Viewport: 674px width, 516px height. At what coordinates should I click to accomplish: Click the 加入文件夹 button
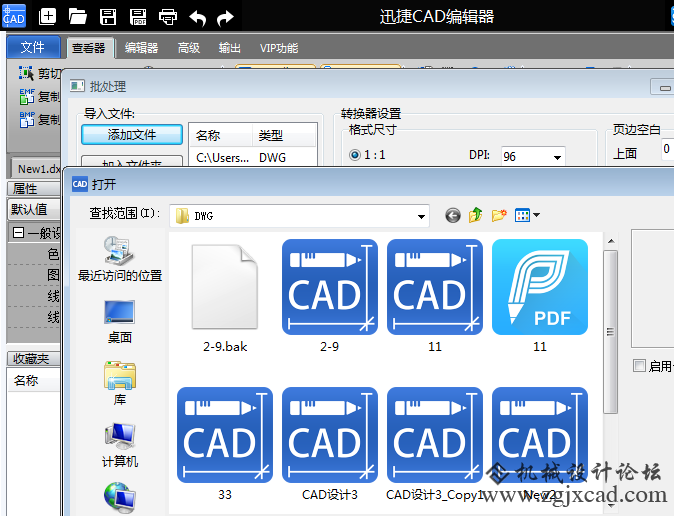pyautogui.click(x=132, y=161)
